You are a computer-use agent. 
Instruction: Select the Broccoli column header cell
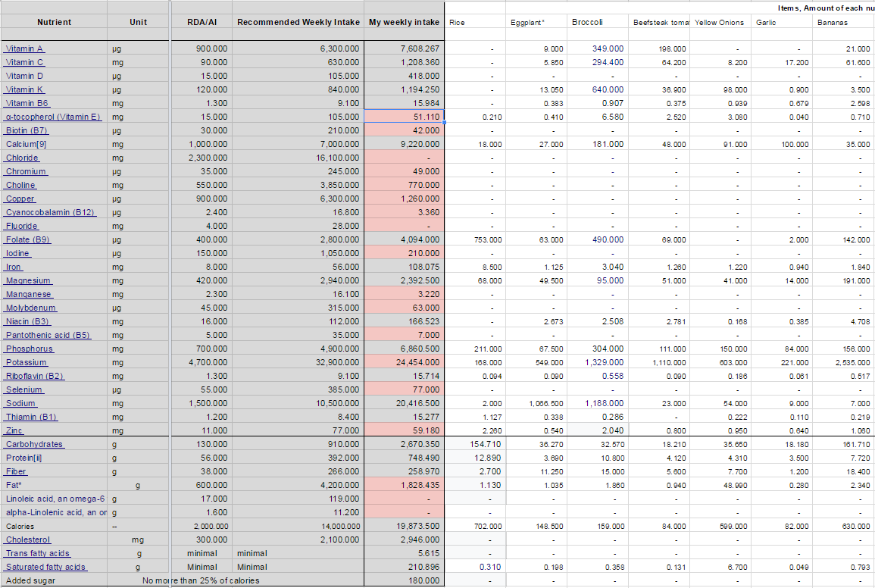point(597,22)
